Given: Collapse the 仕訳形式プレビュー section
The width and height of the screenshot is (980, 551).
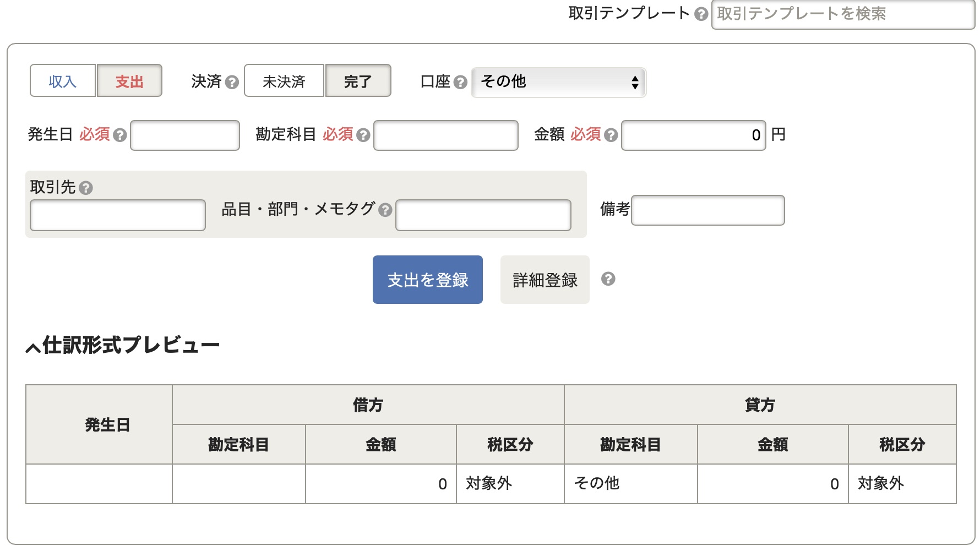Looking at the screenshot, I should pos(33,347).
